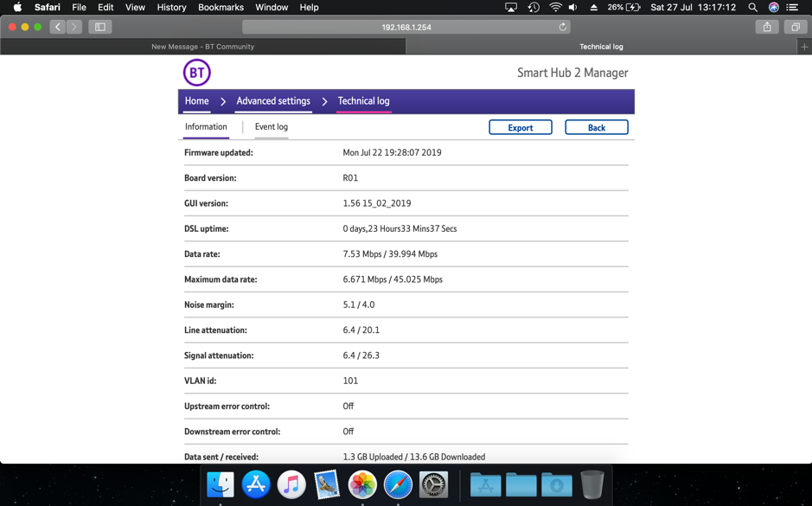Select the Information tab

pyautogui.click(x=206, y=127)
